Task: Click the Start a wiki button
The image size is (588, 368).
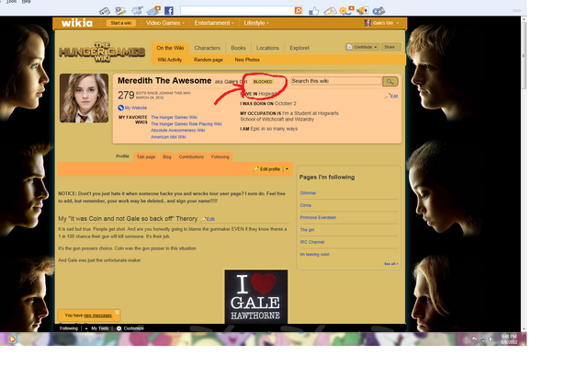Action: tap(120, 23)
